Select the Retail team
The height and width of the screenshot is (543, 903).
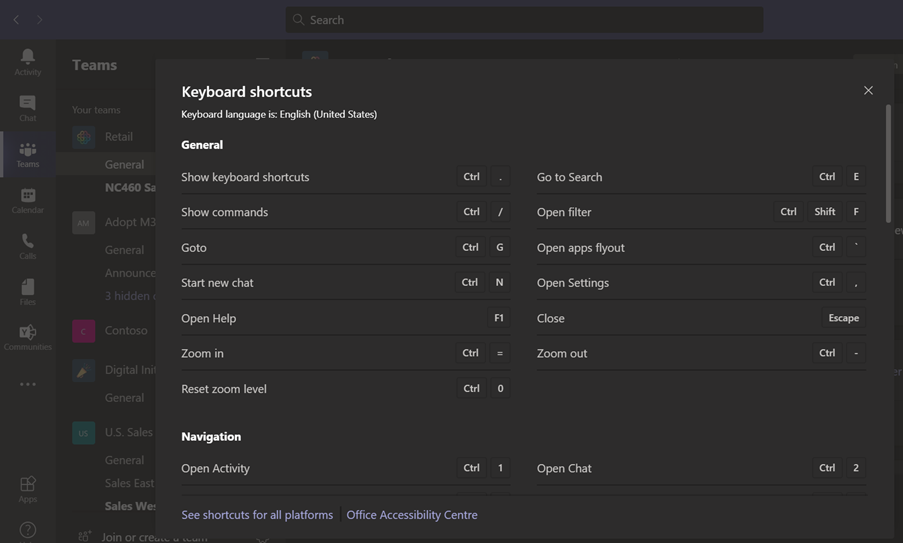point(119,137)
